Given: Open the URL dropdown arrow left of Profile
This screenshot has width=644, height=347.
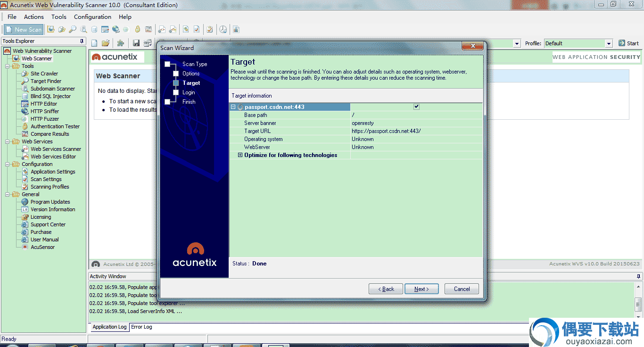Looking at the screenshot, I should tap(517, 43).
